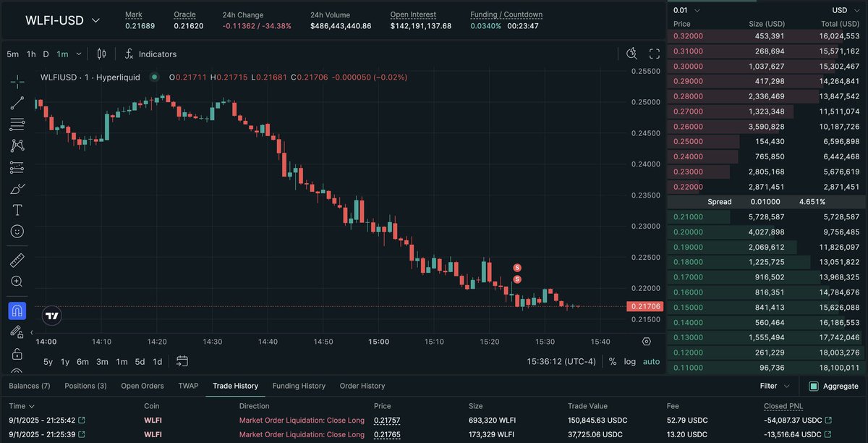Screen dimensions: 868x443
Task: Click the 0.21765 price link
Action: (x=387, y=434)
